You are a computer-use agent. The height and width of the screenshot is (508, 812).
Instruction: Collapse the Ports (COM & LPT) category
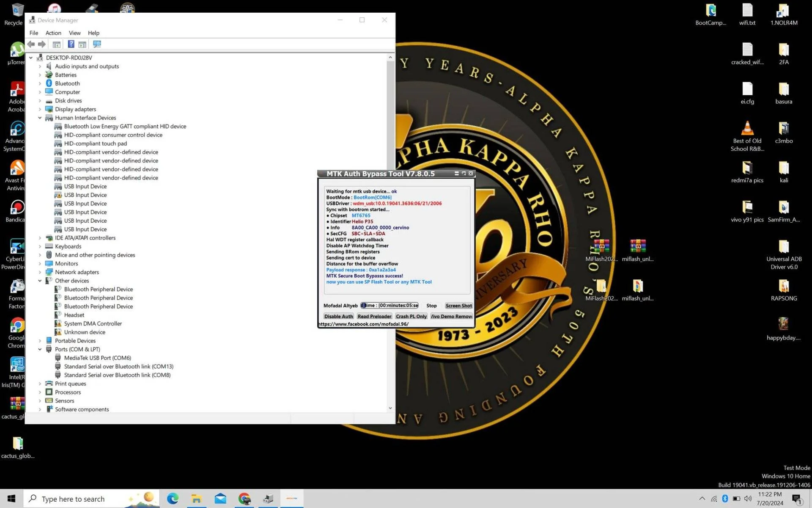pyautogui.click(x=40, y=349)
